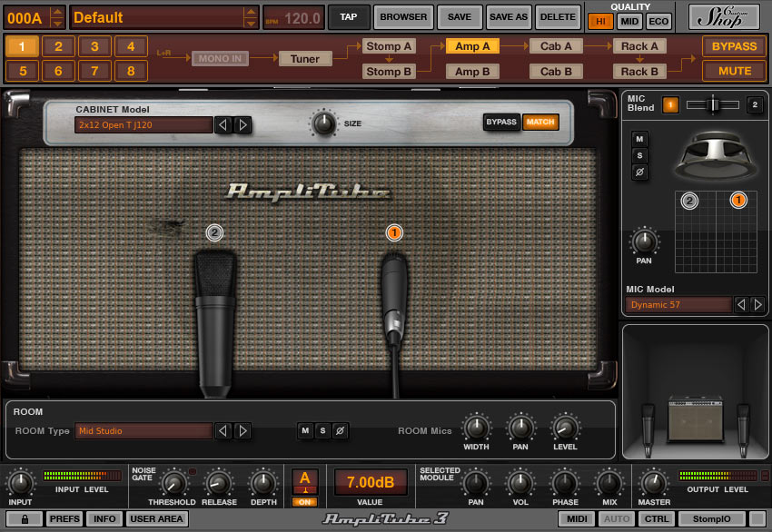Select next MIC Model arrow

(757, 305)
